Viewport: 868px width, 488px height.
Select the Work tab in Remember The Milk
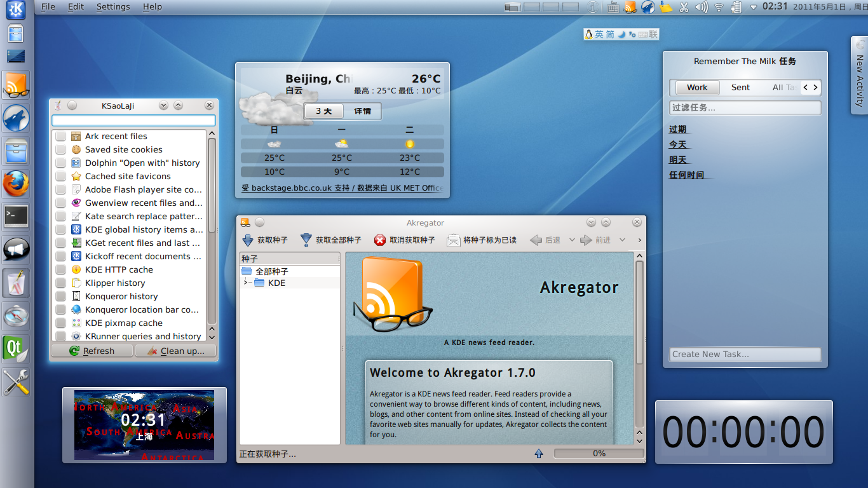pos(697,88)
